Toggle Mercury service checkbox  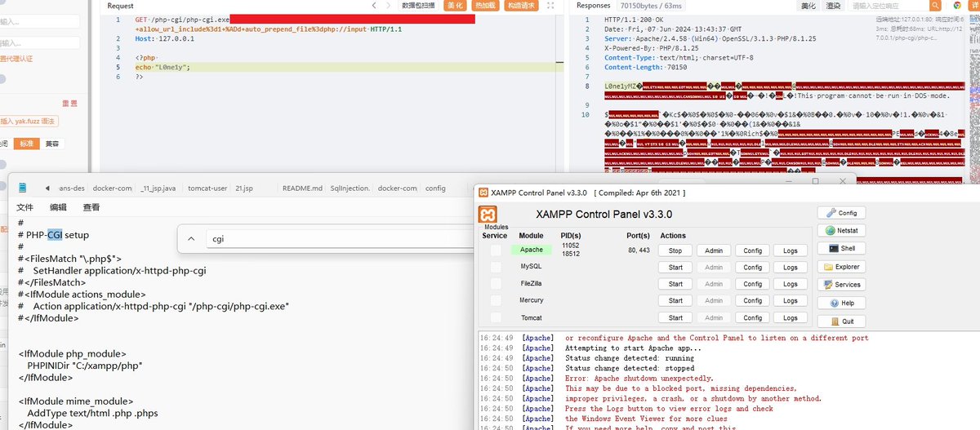[x=496, y=300]
